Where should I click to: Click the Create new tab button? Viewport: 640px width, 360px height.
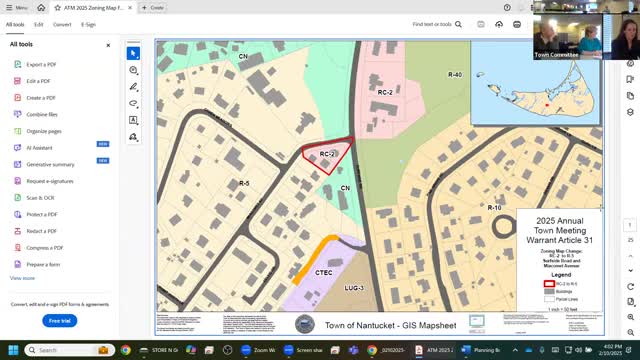(x=153, y=7)
